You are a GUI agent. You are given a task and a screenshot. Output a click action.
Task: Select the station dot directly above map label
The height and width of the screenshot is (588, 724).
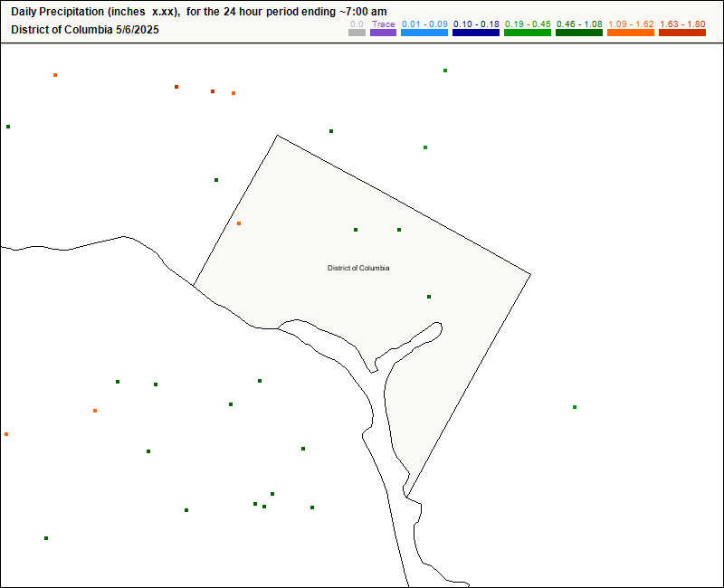coord(356,230)
